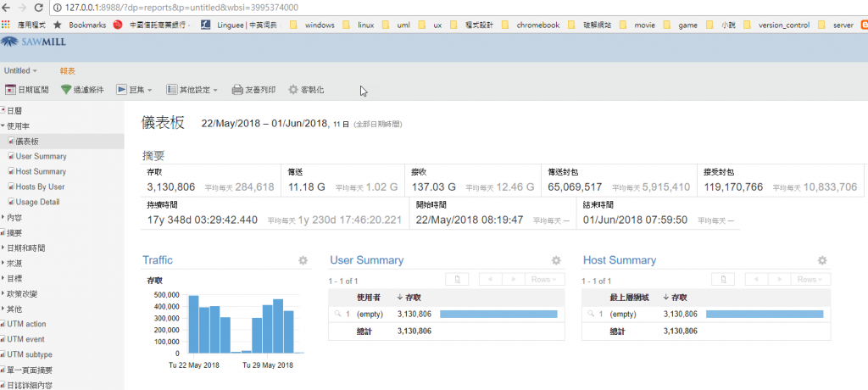868x390 pixels.
Task: Click the 22/May/2018 08:19:47 start time
Action: (x=470, y=220)
